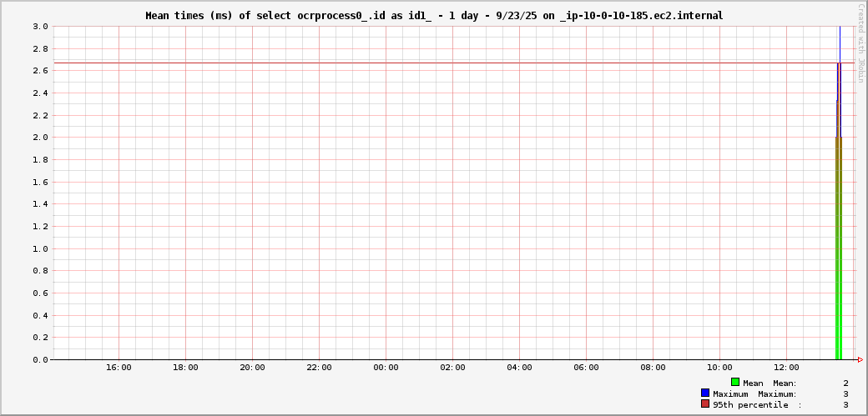Click the 2.4 y-axis label
868x416 pixels.
40,93
